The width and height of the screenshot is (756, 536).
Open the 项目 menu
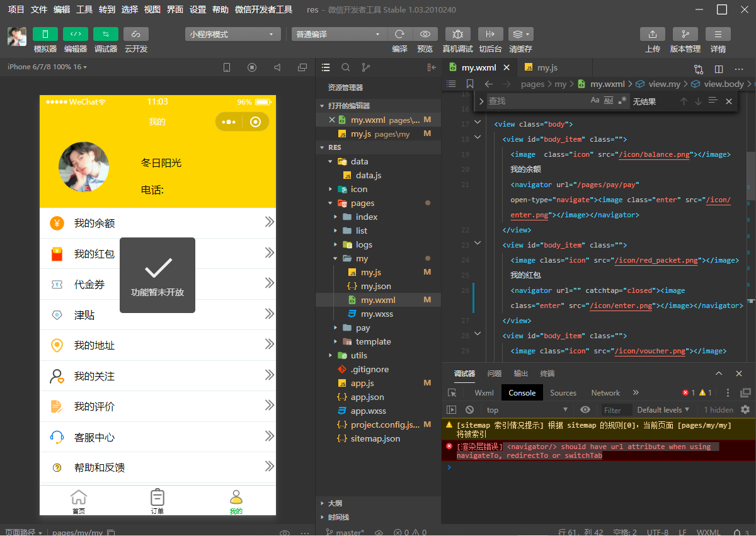tap(16, 9)
